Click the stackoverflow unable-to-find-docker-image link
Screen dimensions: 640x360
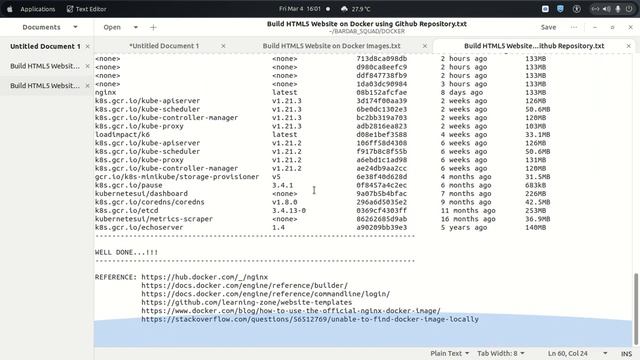[x=310, y=319]
